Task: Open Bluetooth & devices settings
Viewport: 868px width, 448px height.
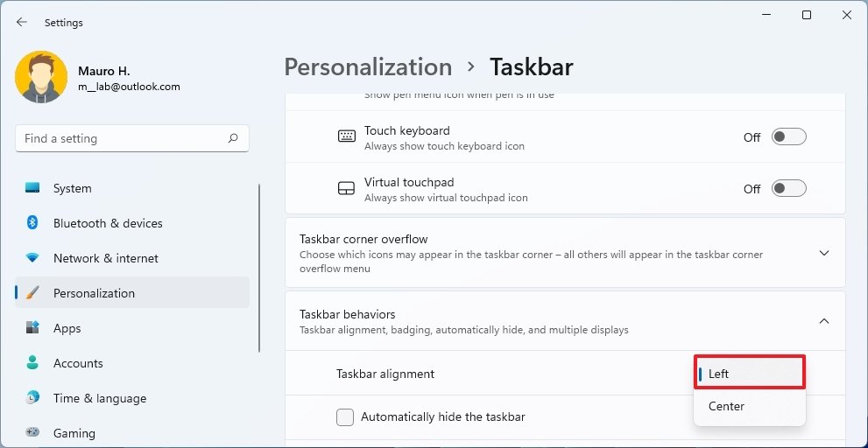Action: click(x=132, y=223)
